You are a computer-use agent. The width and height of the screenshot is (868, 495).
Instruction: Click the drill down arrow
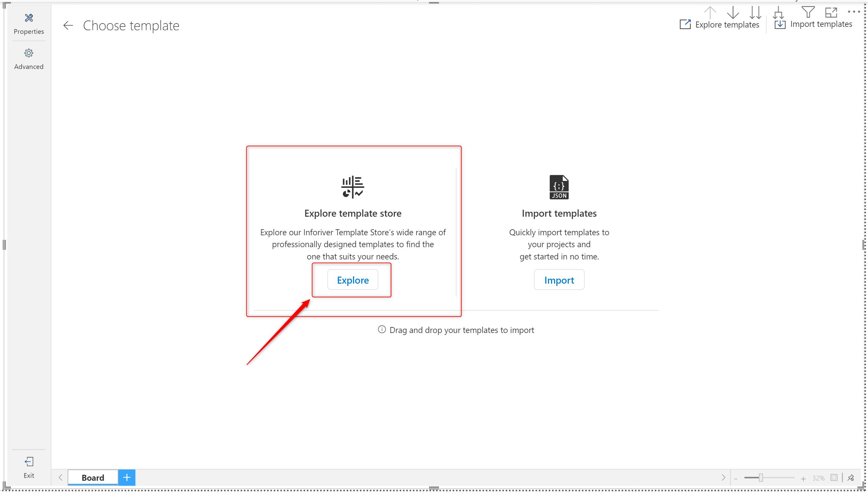tap(733, 12)
